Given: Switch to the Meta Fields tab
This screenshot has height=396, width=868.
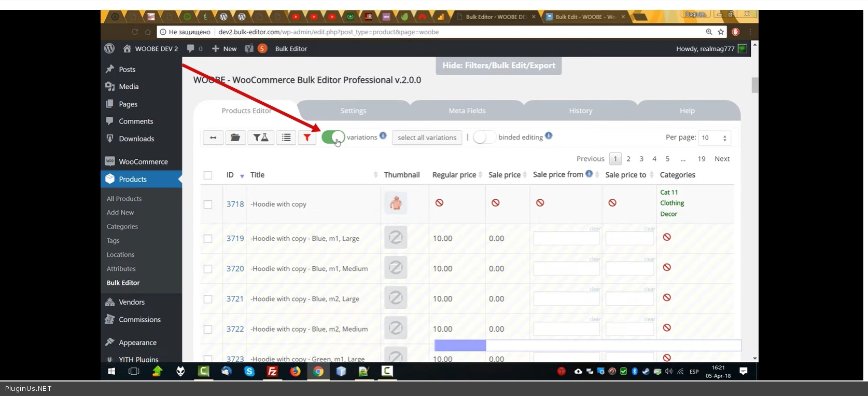Looking at the screenshot, I should (467, 111).
